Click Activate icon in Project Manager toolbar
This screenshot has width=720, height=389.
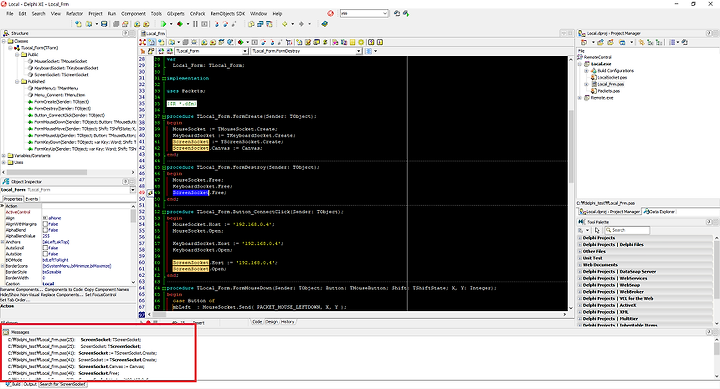pyautogui.click(x=584, y=42)
